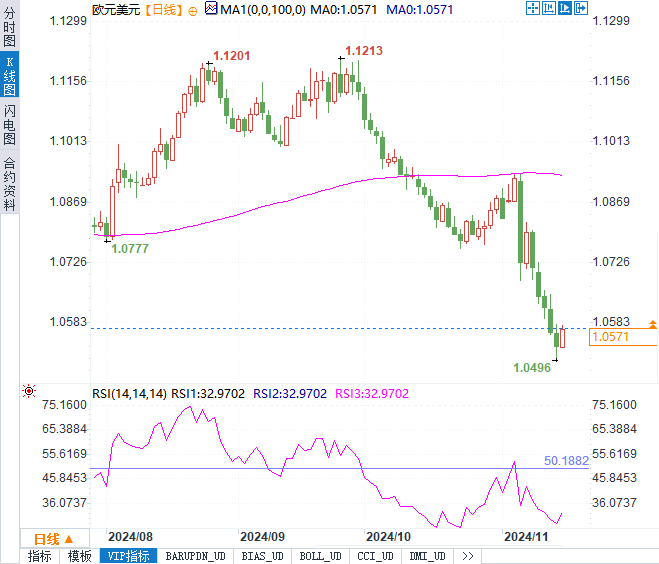Show more indicator tabs with >> button

coord(466,556)
